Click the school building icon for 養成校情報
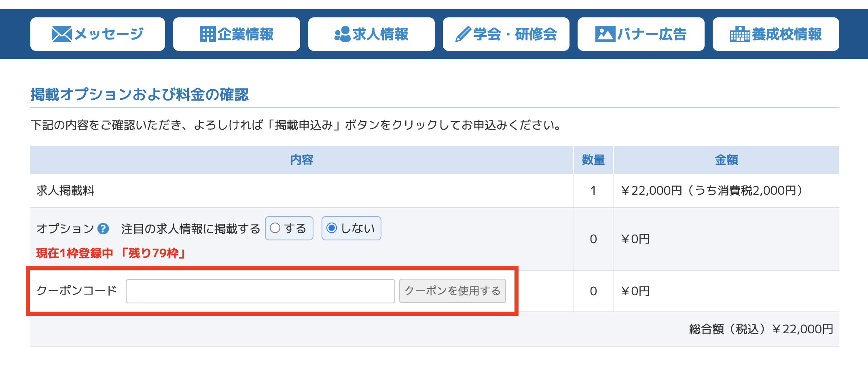 click(740, 34)
